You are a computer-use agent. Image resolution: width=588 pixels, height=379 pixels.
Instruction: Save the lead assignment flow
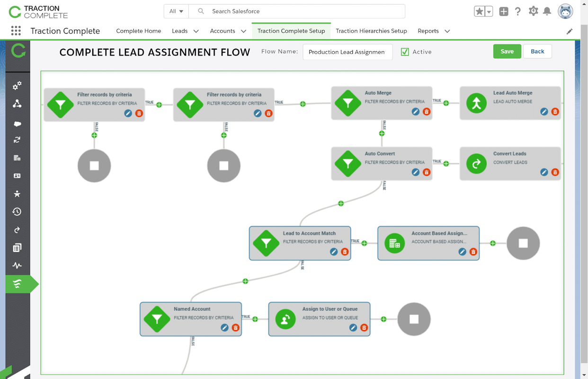(x=507, y=51)
